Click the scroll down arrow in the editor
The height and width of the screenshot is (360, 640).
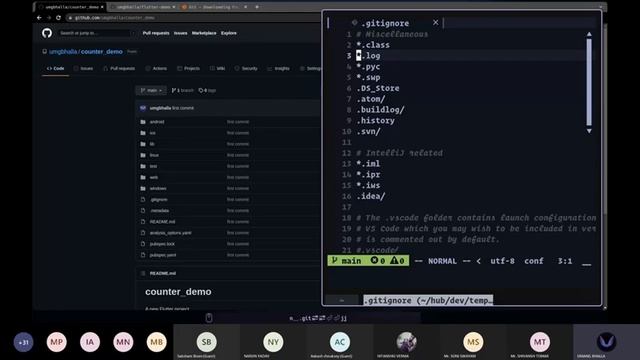pyautogui.click(x=589, y=131)
